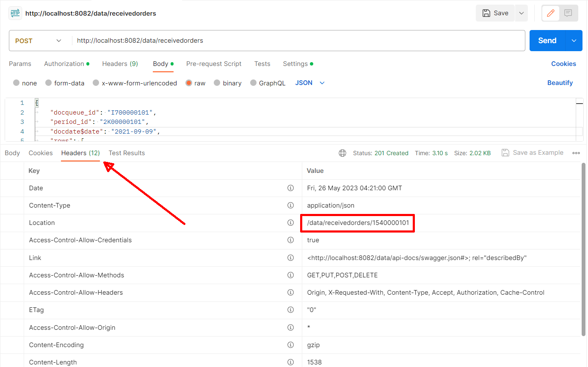
Task: Select the form-data body type
Action: pyautogui.click(x=65, y=83)
